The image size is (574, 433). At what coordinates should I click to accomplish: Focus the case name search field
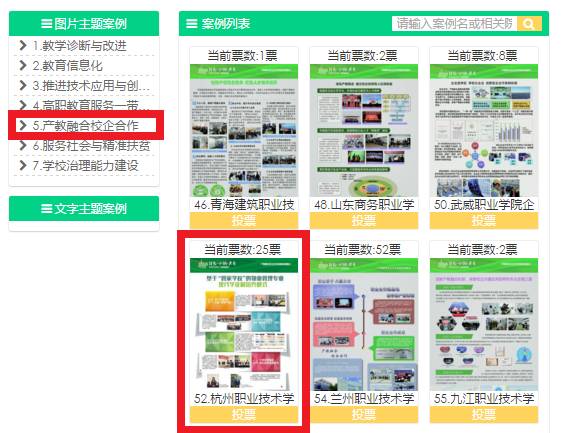(x=454, y=24)
